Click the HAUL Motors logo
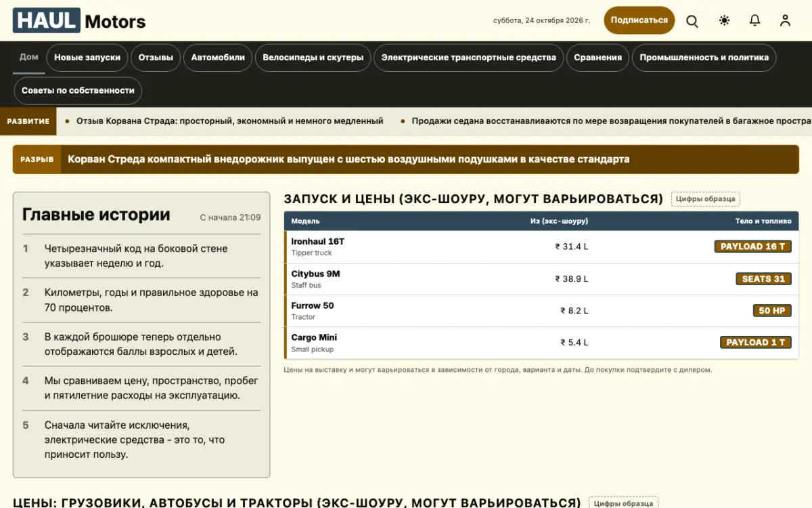 (79, 20)
